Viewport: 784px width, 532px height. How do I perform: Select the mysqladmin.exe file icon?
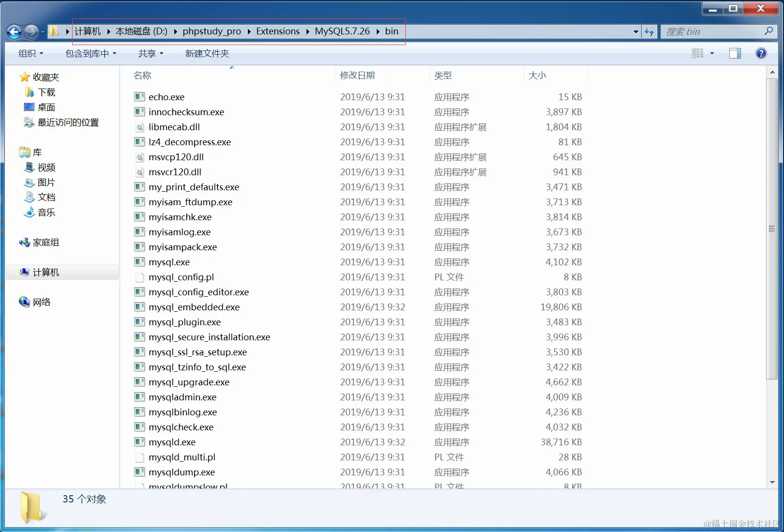tap(139, 397)
